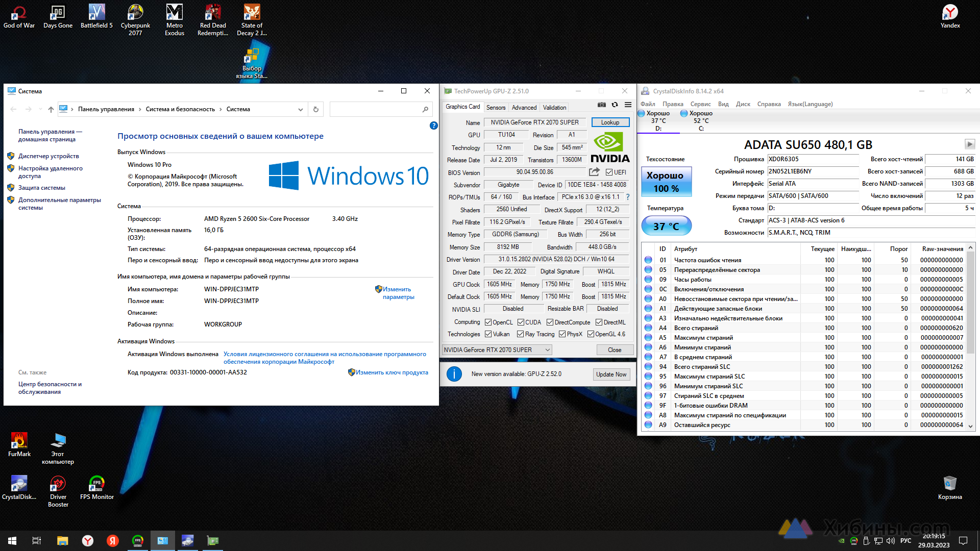Open FPS Monitor desktop icon
Viewport: 980px width, 551px height.
coord(96,488)
